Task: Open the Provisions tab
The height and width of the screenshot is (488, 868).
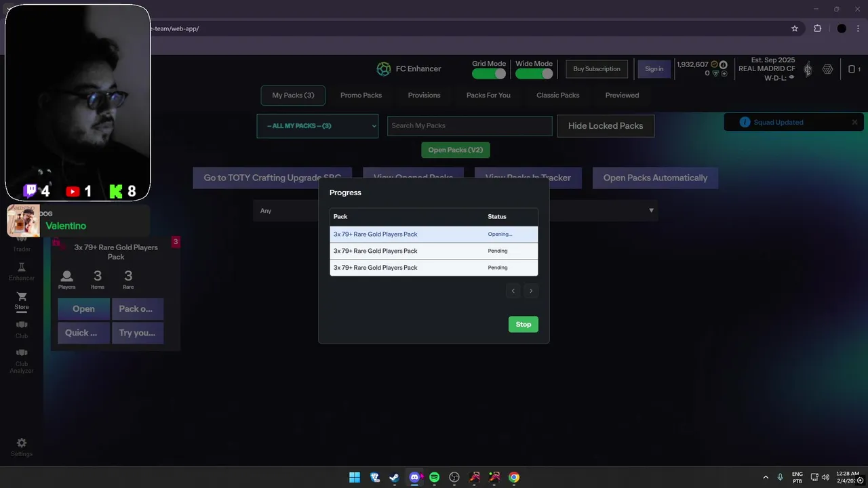Action: click(424, 96)
